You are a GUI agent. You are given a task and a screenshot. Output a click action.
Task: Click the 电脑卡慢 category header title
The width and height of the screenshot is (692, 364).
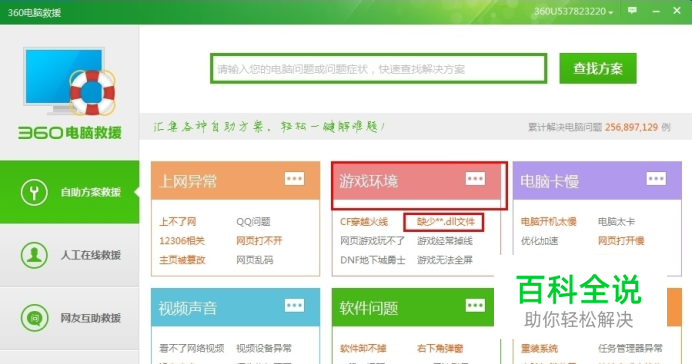pyautogui.click(x=549, y=181)
